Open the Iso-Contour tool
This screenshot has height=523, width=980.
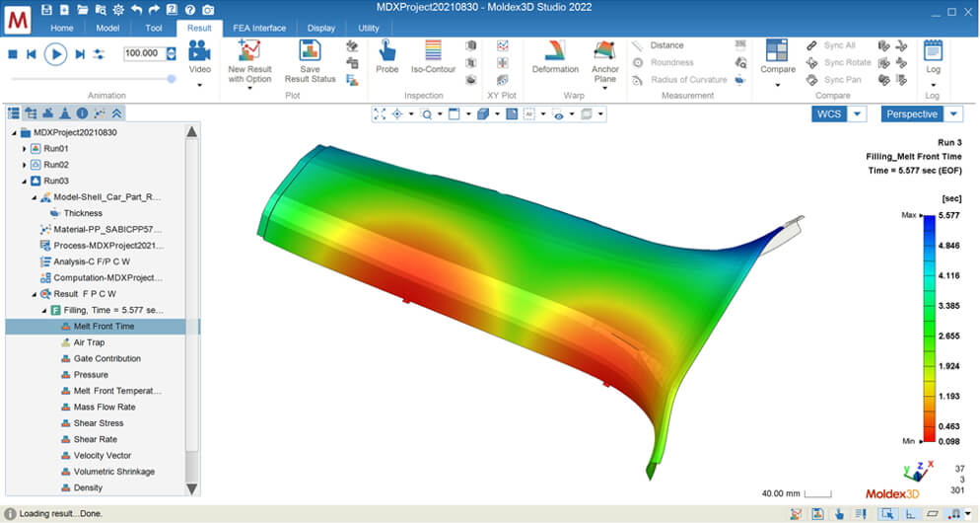click(x=433, y=50)
